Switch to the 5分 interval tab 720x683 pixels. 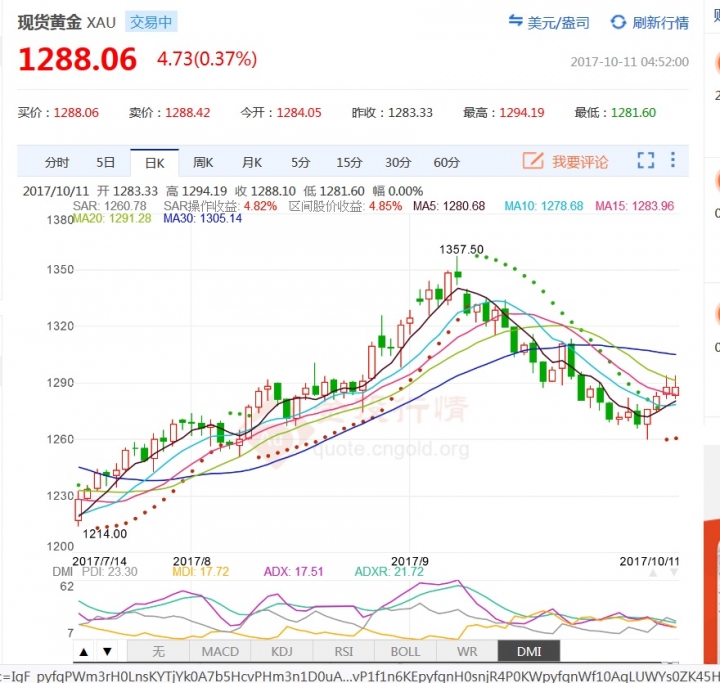[x=300, y=163]
